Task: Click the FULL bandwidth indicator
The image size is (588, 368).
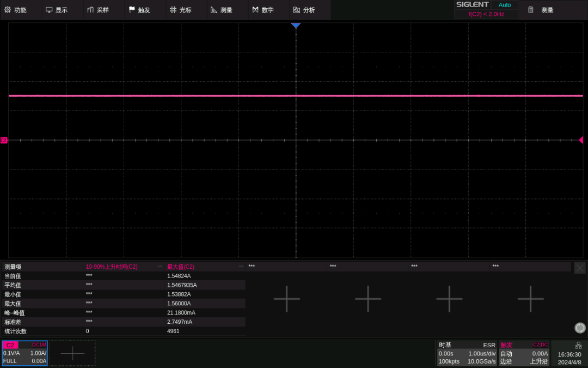Action: coord(10,361)
